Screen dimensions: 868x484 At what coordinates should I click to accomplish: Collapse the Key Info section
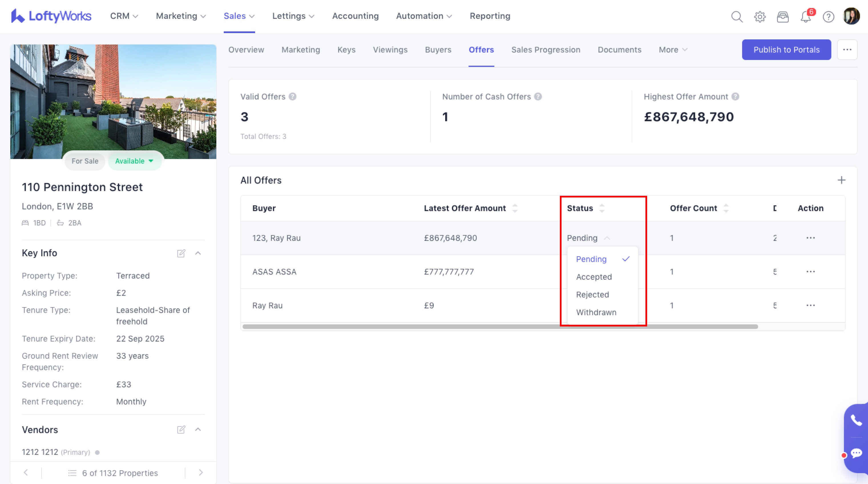(198, 253)
